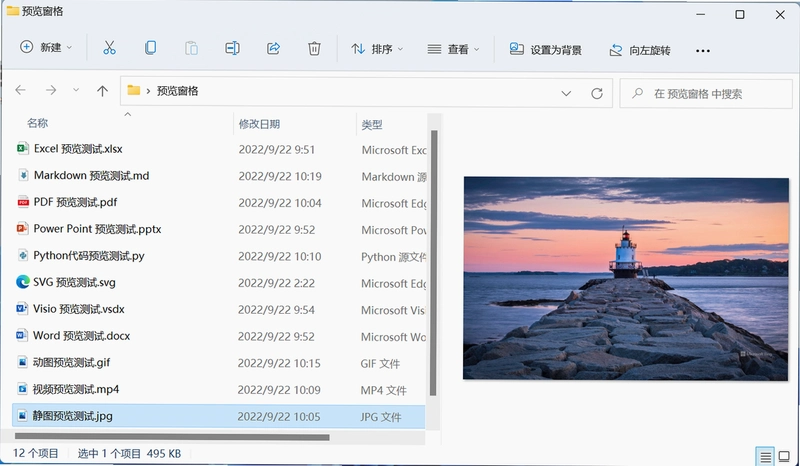The width and height of the screenshot is (800, 466).
Task: Switch to details list view icon
Action: (765, 456)
